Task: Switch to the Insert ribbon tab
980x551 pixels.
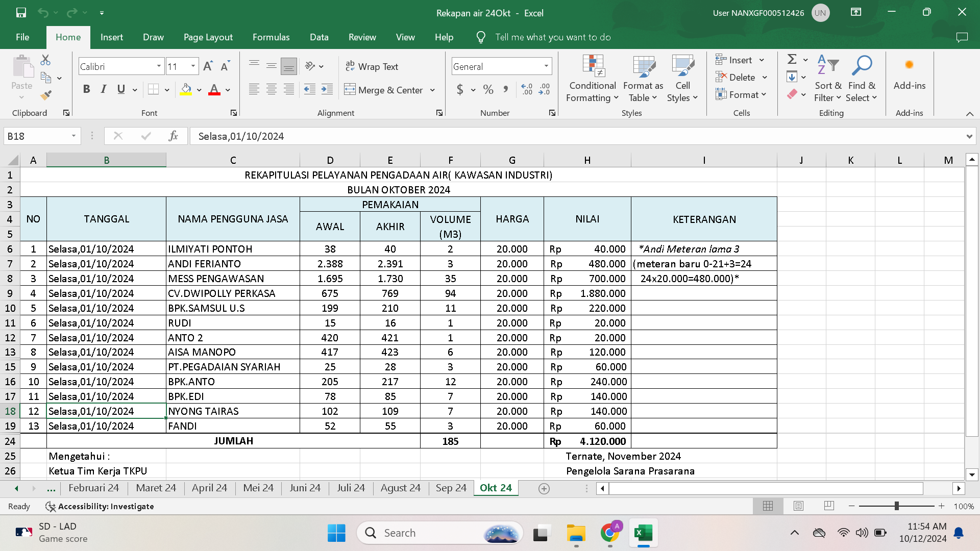Action: [111, 37]
